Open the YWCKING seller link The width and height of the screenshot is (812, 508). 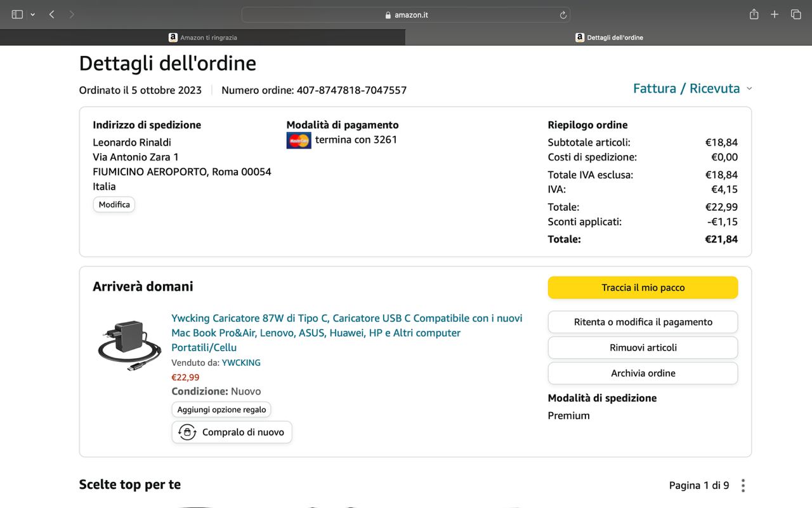click(241, 363)
